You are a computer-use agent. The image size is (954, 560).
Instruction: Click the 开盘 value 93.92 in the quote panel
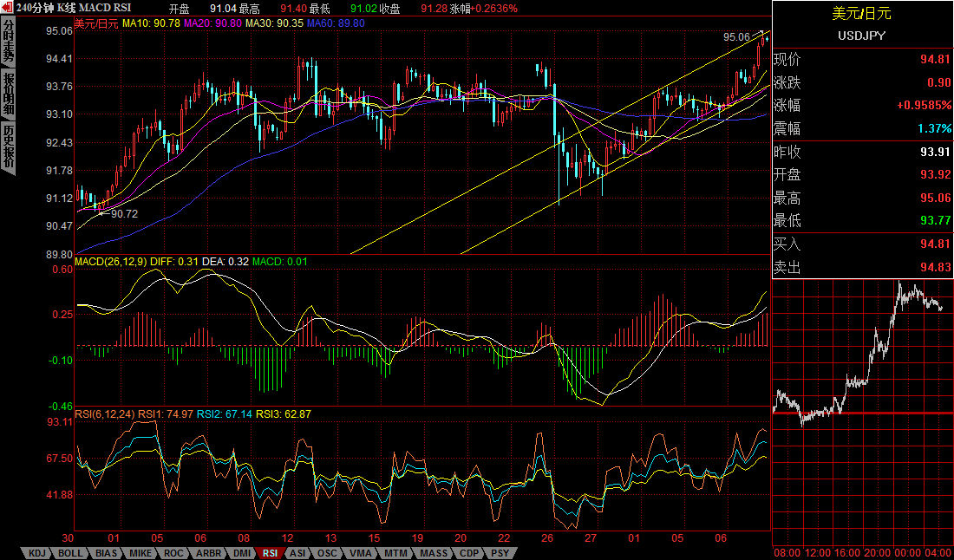pyautogui.click(x=936, y=175)
